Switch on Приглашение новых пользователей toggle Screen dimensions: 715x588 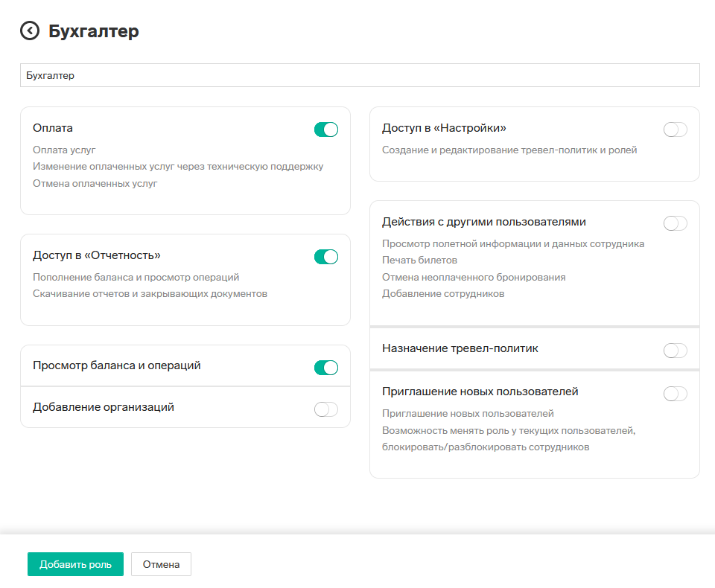(x=676, y=394)
